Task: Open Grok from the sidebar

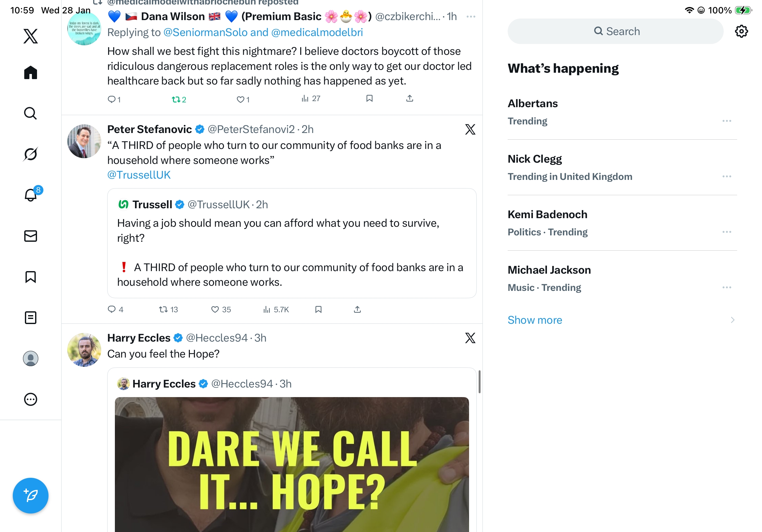Action: pos(31,154)
